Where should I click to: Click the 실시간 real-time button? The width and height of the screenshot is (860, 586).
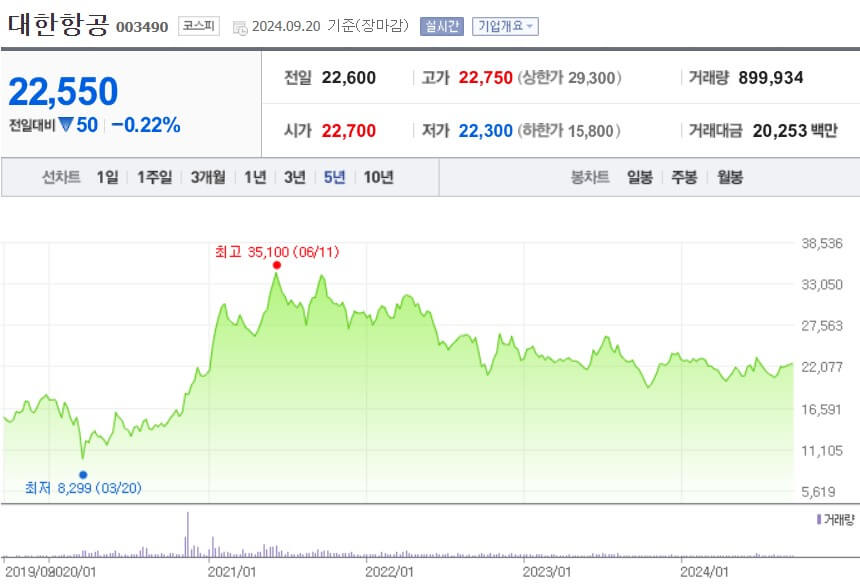tap(442, 26)
